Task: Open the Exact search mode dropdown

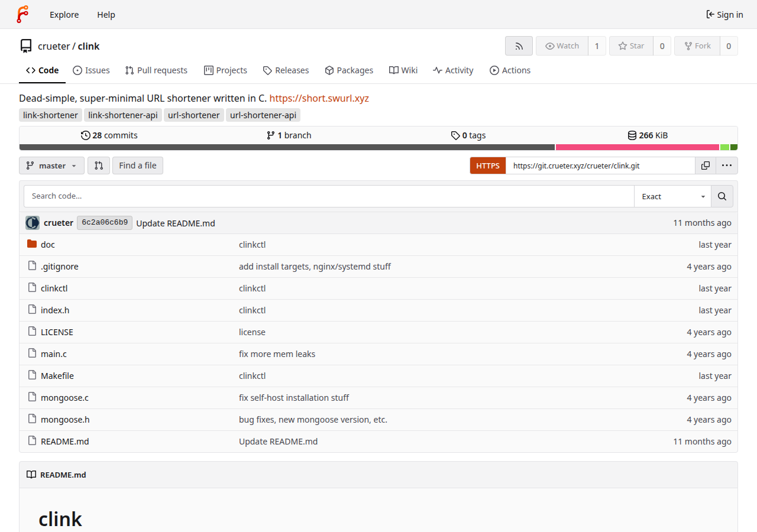Action: pos(673,196)
